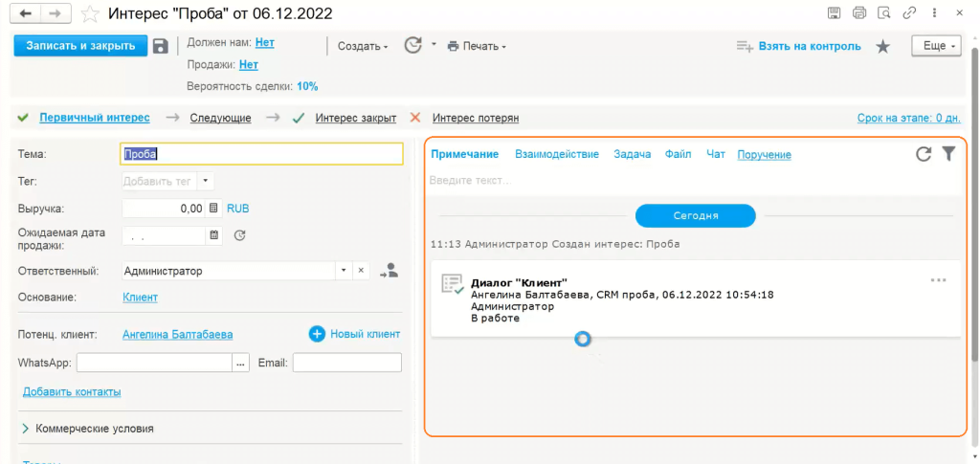Screen dimensions: 980x464
Task: Open print preview icon in the title bar
Action: [x=883, y=12]
